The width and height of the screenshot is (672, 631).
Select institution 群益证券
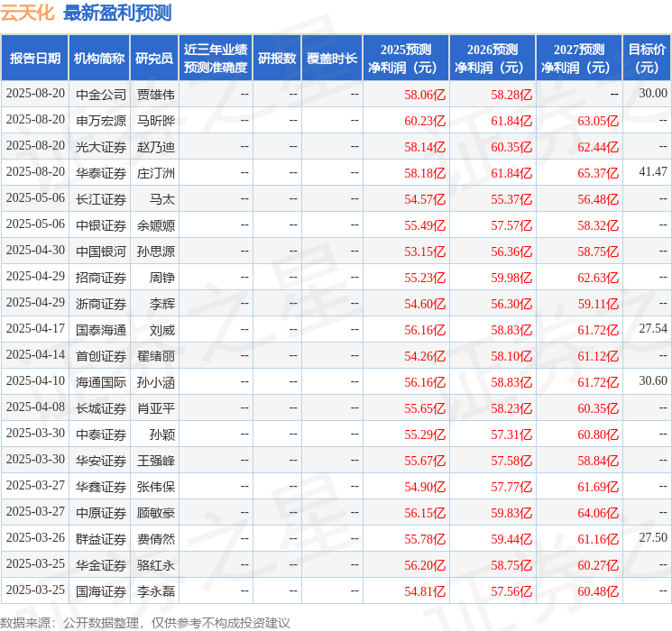tap(101, 538)
